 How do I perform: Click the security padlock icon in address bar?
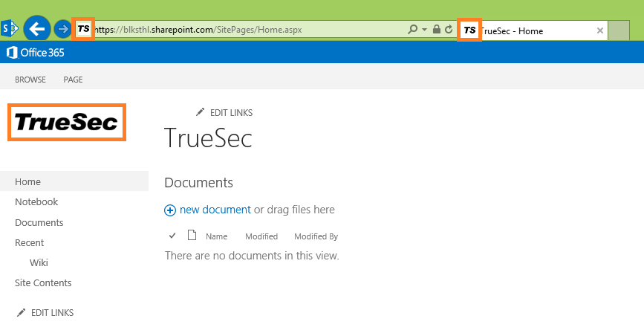pos(437,30)
